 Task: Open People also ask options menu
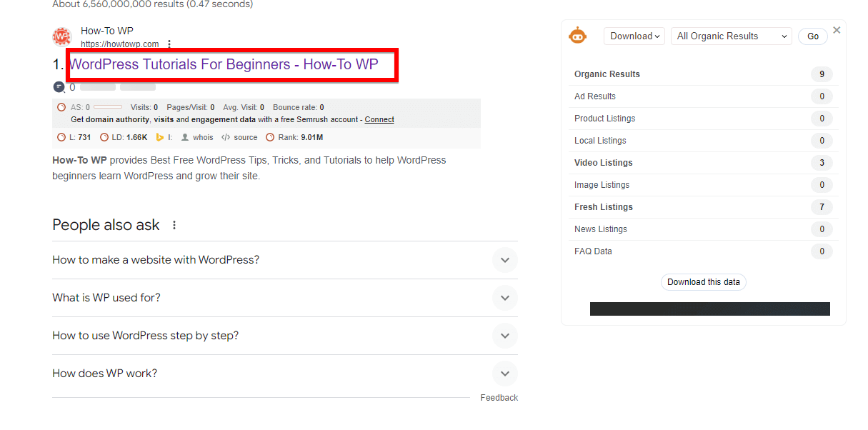pyautogui.click(x=174, y=225)
